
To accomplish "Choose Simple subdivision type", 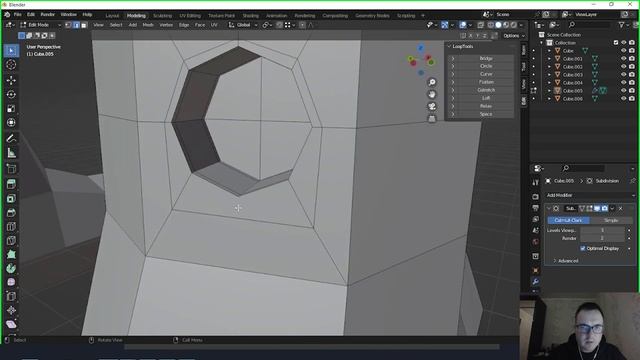I will point(611,220).
